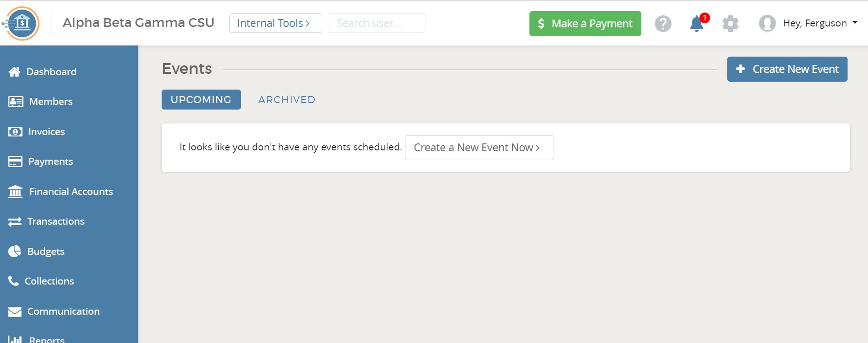Open settings gear icon
Viewport: 868px width, 343px height.
pos(730,23)
